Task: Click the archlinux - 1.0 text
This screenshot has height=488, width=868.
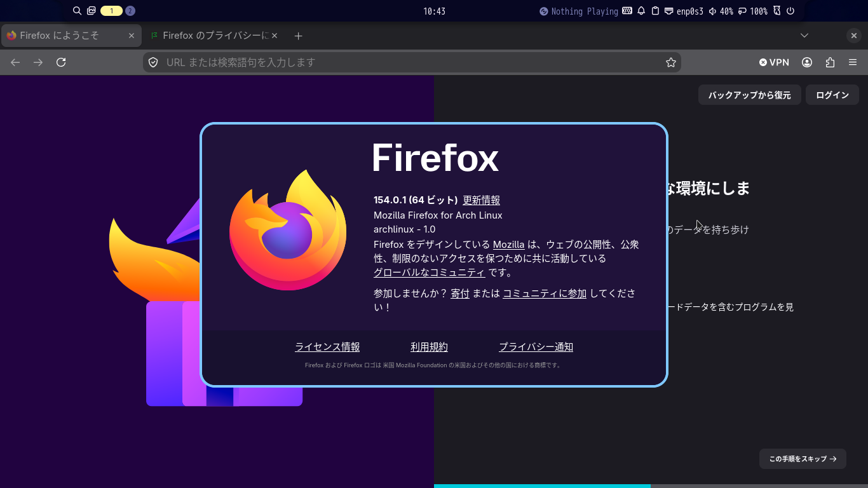Action: click(405, 229)
